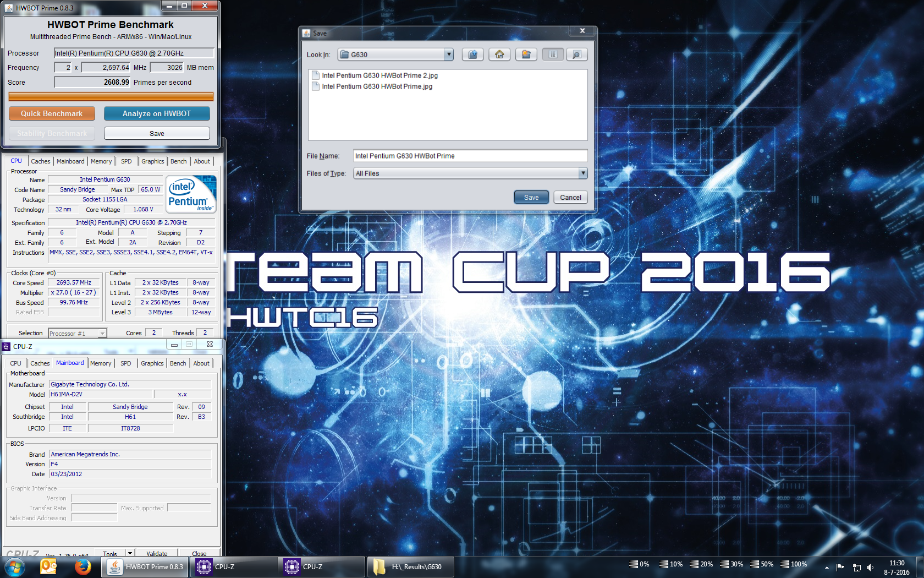Image resolution: width=924 pixels, height=578 pixels.
Task: Click the Socket 1155 LGA package value
Action: (105, 199)
